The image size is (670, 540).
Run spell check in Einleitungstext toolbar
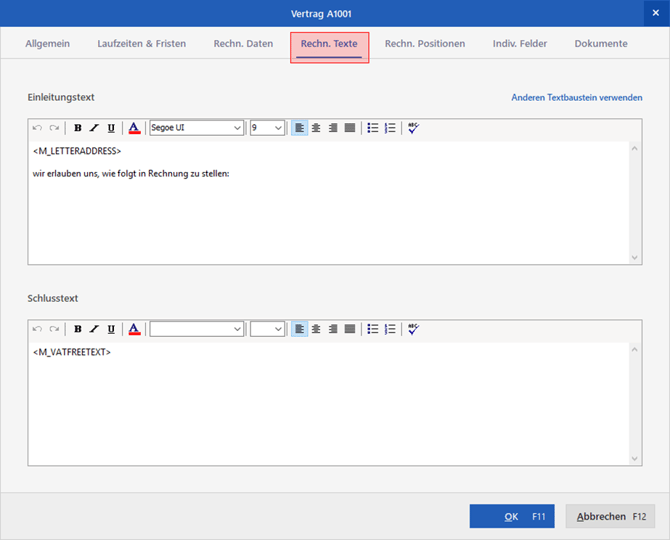413,128
